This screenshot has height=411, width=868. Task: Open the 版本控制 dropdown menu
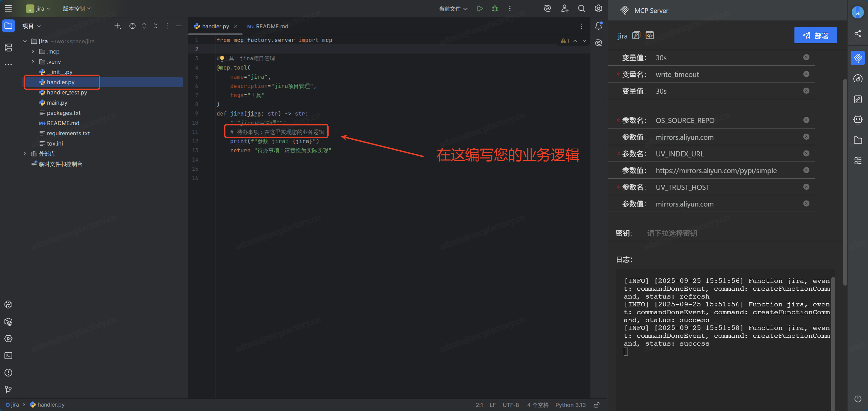tap(77, 9)
